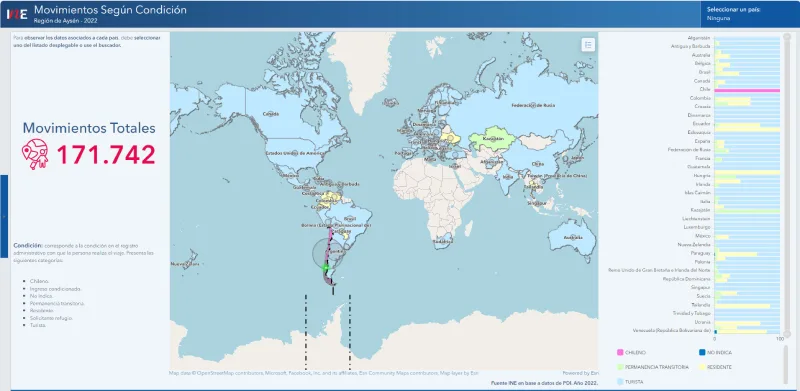
Task: Select Ninguna in country selector
Action: (x=718, y=18)
